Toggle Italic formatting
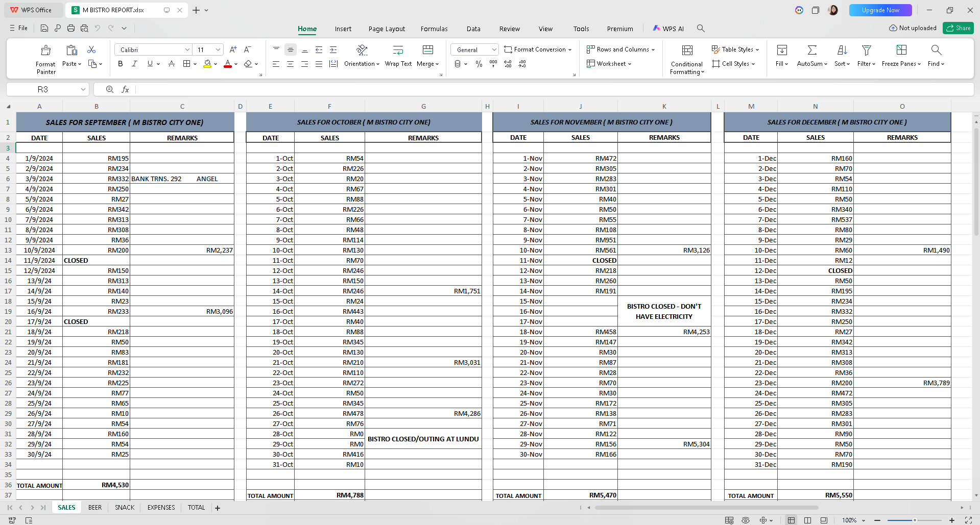 (x=135, y=64)
